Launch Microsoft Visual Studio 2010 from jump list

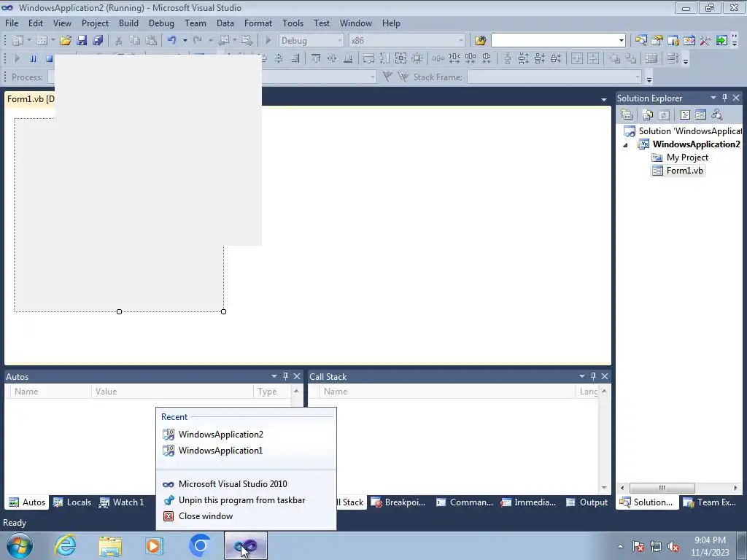coord(246,484)
